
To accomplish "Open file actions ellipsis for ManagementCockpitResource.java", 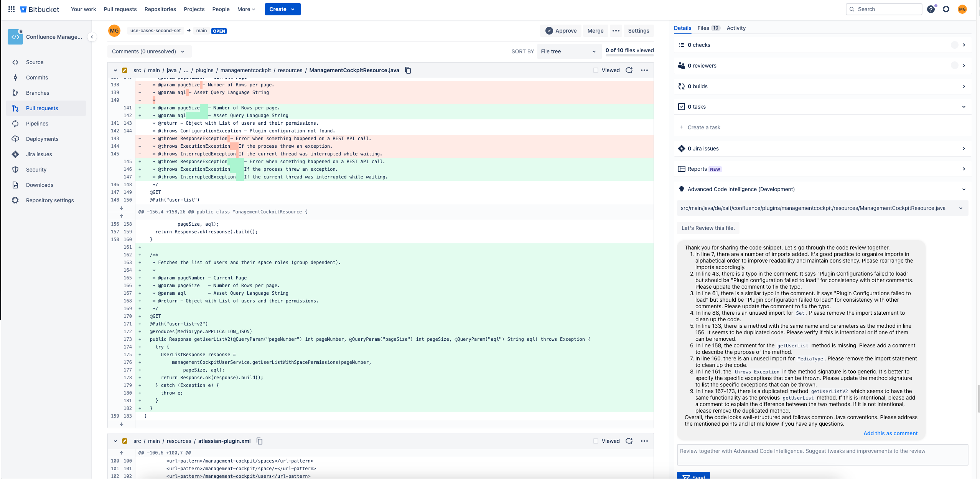I will [x=644, y=70].
